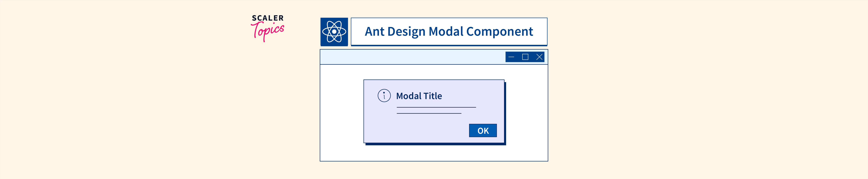Click the info circle icon in modal
The width and height of the screenshot is (868, 179).
tap(384, 96)
